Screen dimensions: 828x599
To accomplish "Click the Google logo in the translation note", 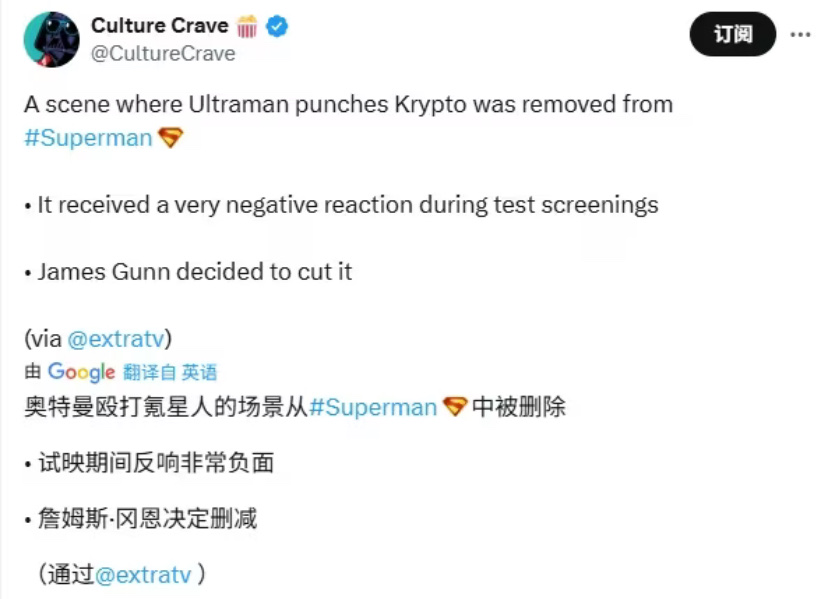I will click(x=81, y=372).
